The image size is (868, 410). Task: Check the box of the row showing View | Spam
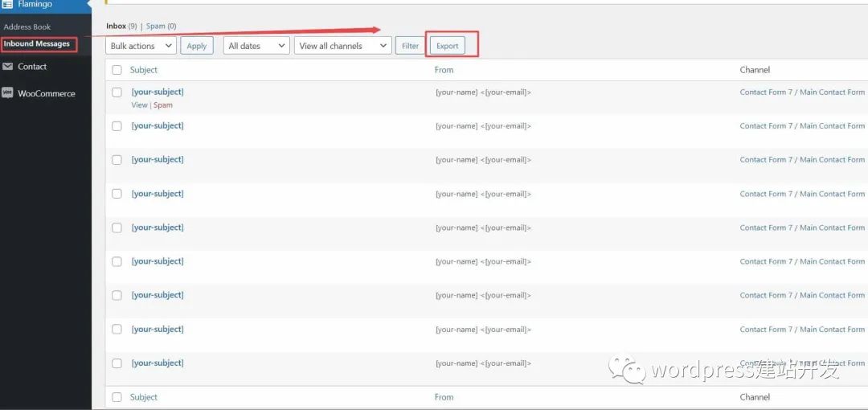point(117,92)
